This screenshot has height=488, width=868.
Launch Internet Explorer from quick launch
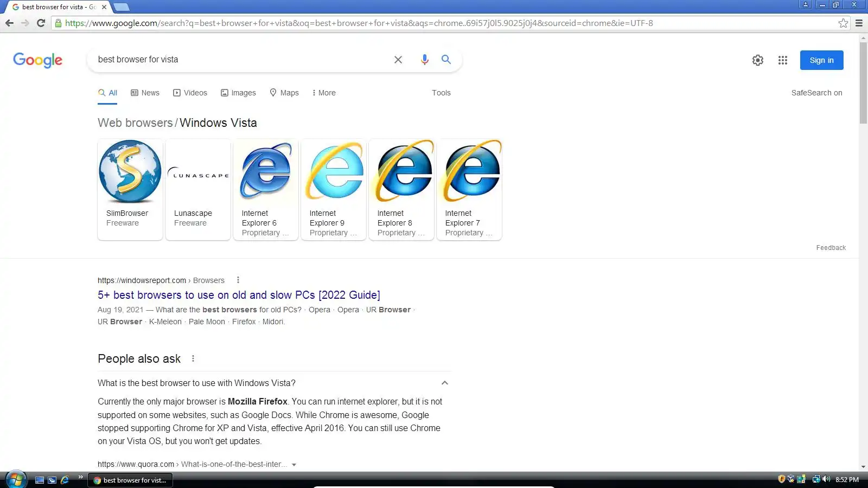(65, 480)
